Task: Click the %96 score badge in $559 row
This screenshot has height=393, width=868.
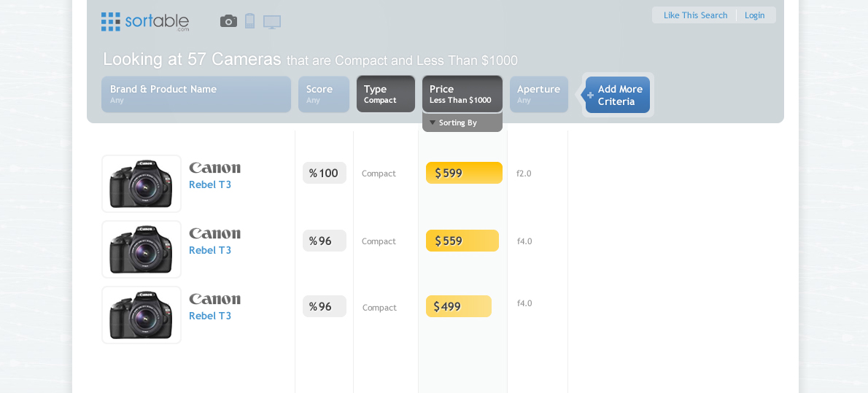Action: [325, 241]
